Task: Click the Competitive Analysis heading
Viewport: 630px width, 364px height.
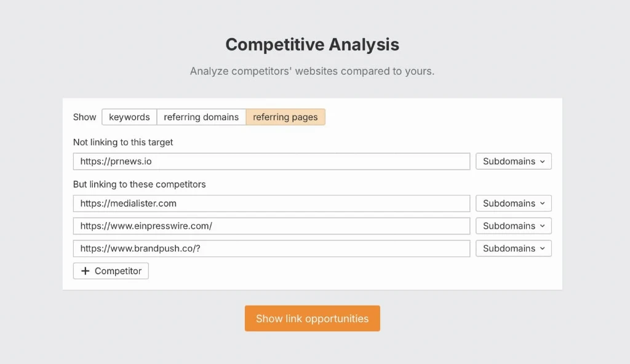Action: click(312, 45)
